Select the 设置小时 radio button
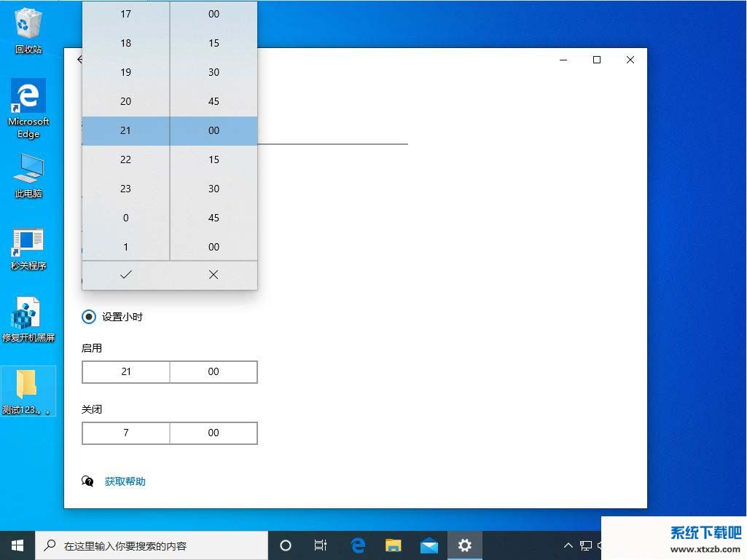 pos(89,317)
